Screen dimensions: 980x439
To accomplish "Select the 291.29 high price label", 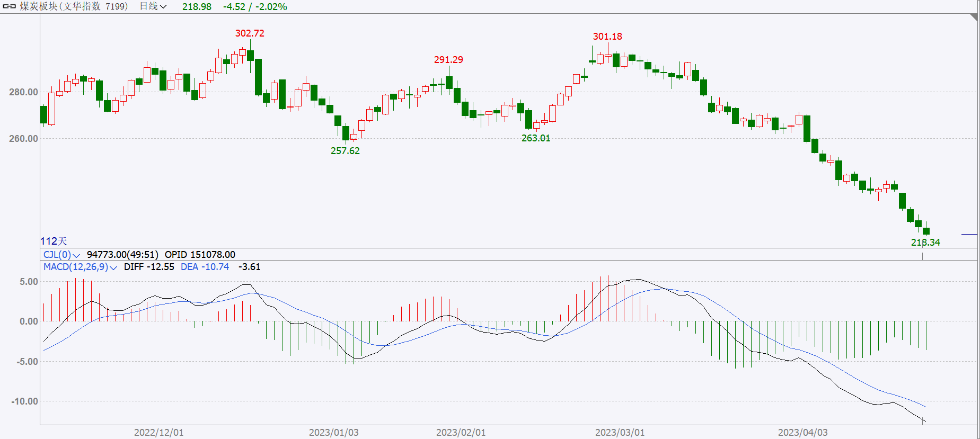I will [448, 60].
